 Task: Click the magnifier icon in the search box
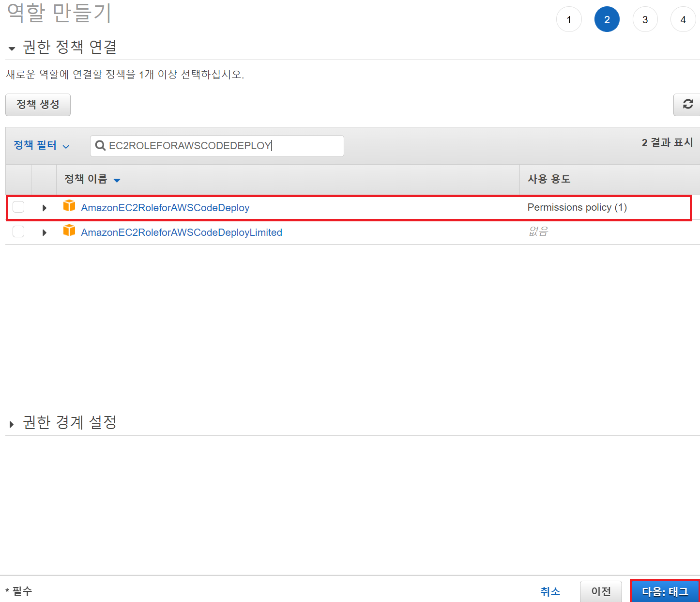click(x=100, y=146)
